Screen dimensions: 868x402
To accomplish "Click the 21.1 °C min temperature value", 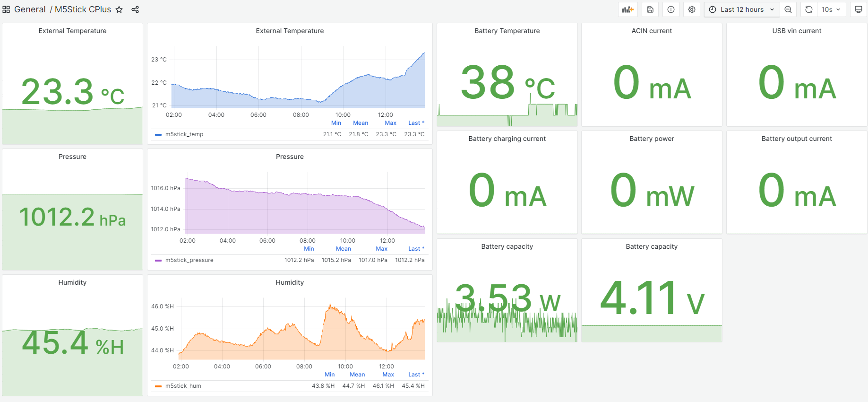I will (332, 134).
